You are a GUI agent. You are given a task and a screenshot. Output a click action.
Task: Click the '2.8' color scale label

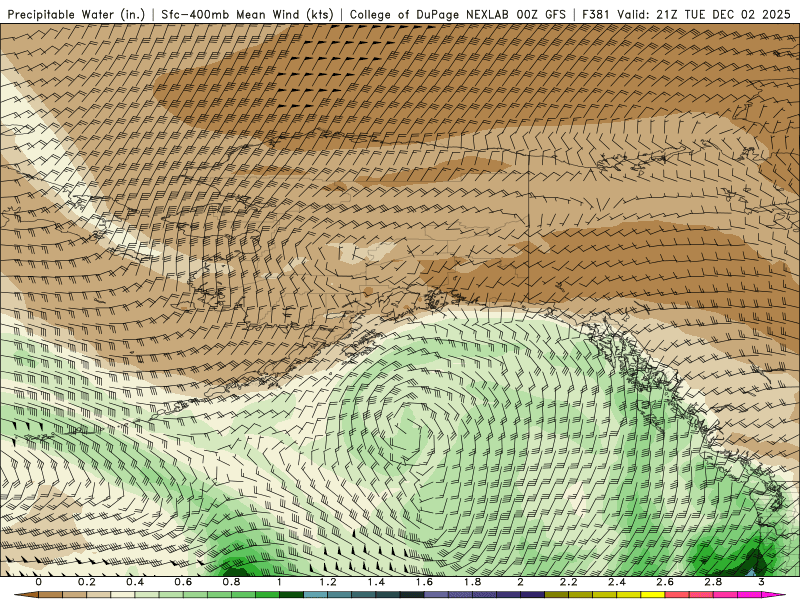click(x=713, y=582)
